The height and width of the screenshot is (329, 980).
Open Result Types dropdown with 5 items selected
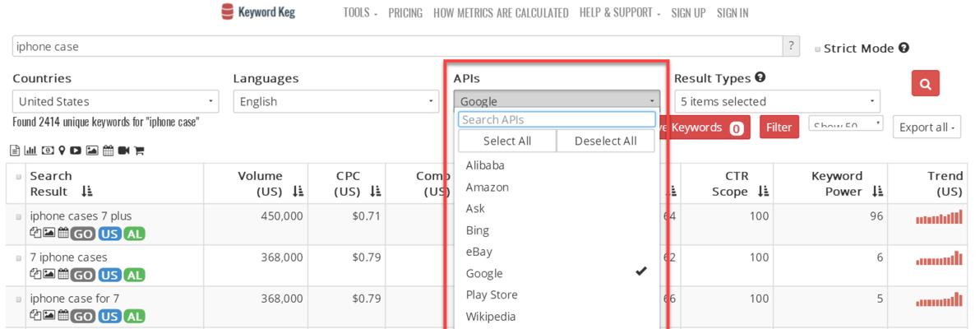(x=778, y=101)
